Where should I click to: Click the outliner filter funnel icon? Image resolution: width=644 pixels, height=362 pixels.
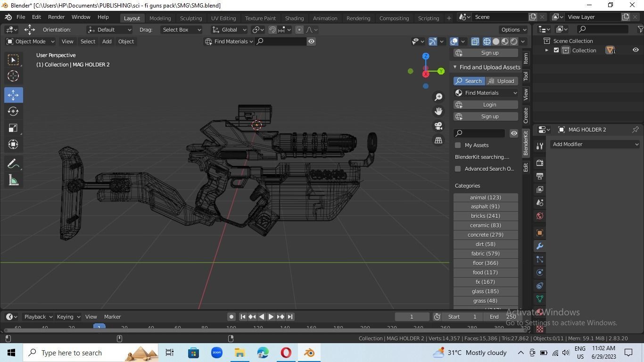click(640, 29)
